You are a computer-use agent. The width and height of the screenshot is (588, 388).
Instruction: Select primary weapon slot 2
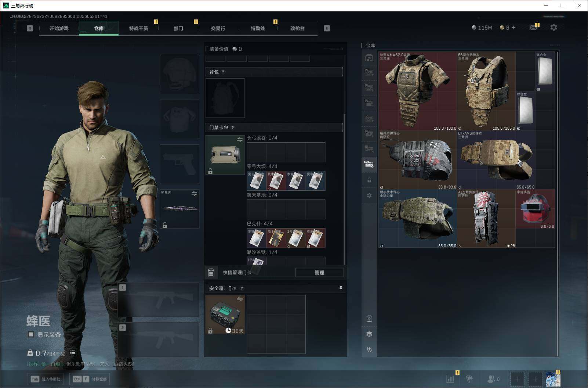tap(159, 340)
